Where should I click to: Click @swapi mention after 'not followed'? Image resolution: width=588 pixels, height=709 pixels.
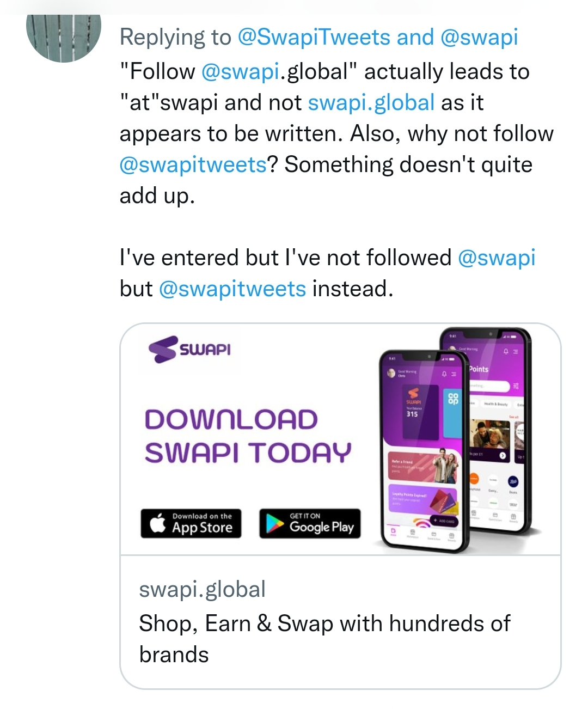pyautogui.click(x=497, y=258)
